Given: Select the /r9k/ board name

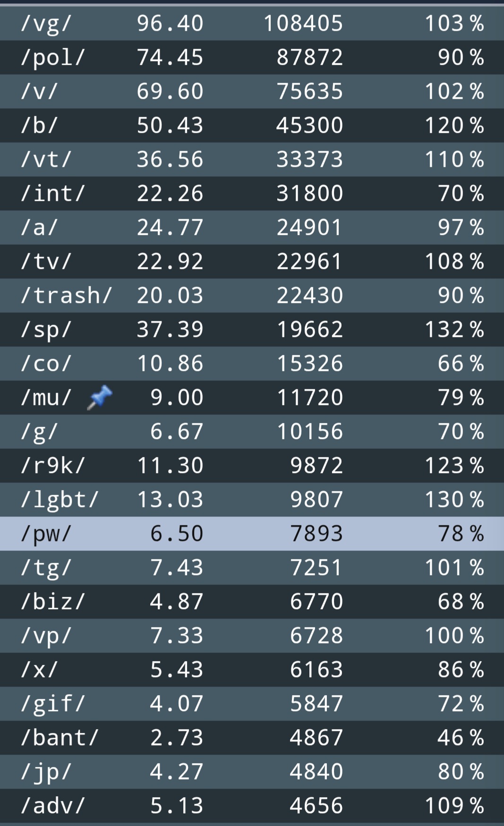Looking at the screenshot, I should tap(52, 466).
